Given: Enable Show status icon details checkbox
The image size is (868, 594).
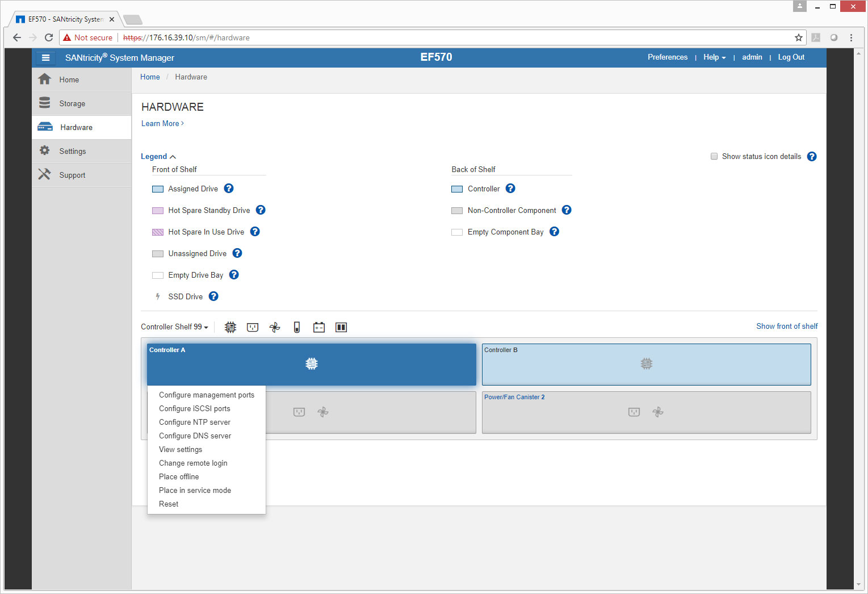Looking at the screenshot, I should (714, 156).
